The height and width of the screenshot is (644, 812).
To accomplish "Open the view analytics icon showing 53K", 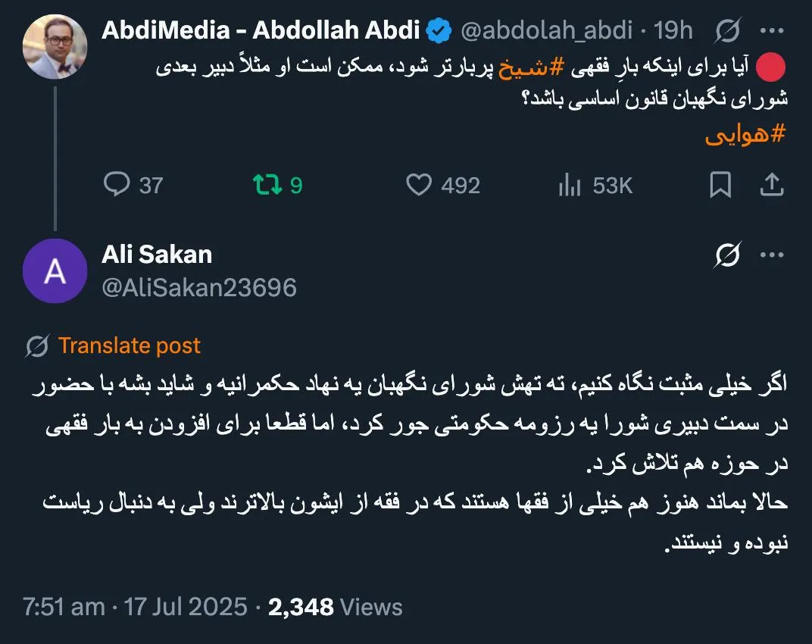I will 570,184.
